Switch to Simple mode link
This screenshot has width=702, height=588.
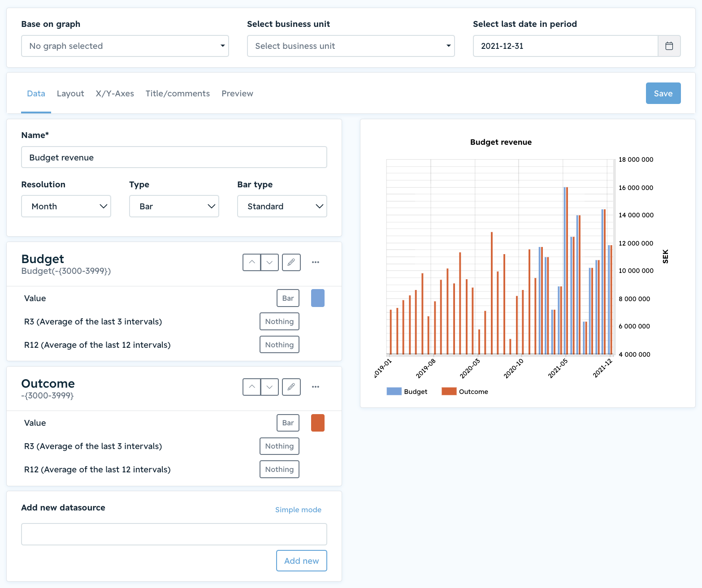point(298,510)
